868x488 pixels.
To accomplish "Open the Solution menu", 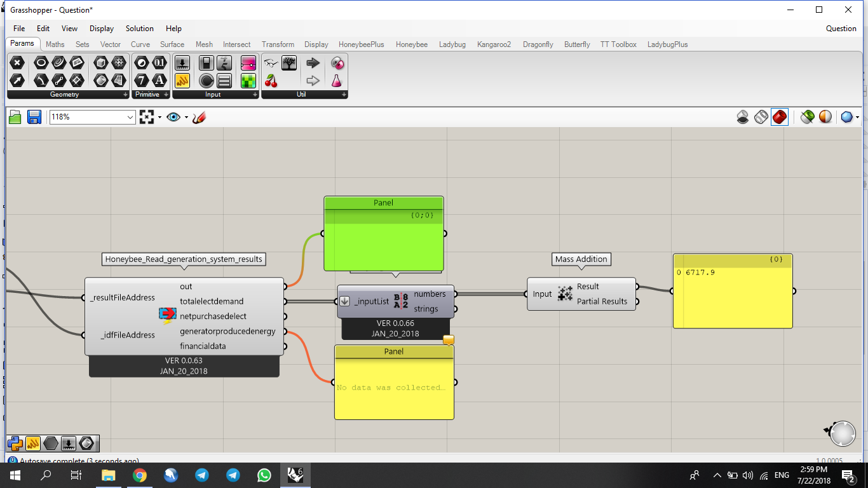I will point(139,29).
